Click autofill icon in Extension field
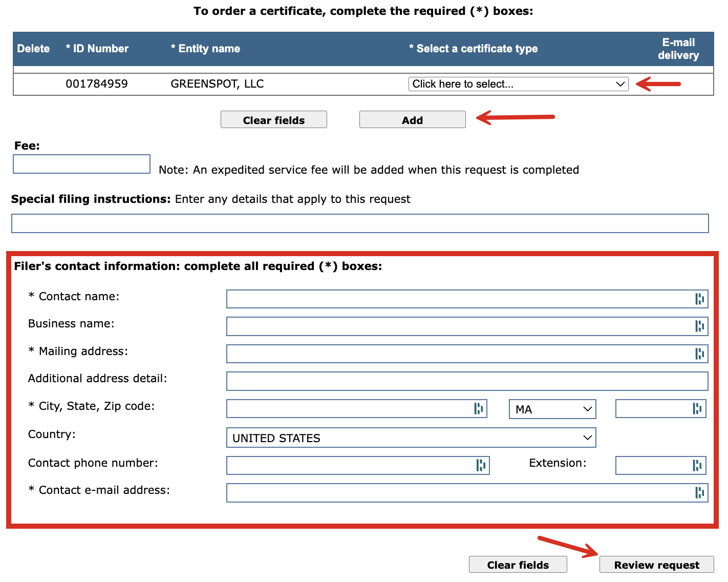Image resolution: width=728 pixels, height=582 pixels. 697,465
